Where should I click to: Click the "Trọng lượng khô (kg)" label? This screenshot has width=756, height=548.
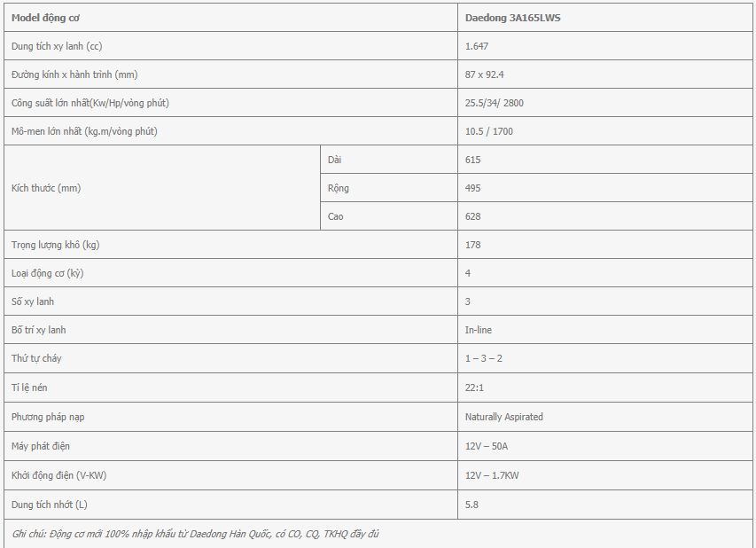point(62,245)
